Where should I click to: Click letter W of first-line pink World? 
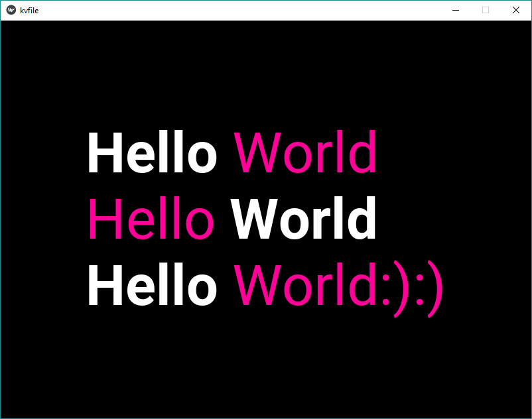(258, 152)
